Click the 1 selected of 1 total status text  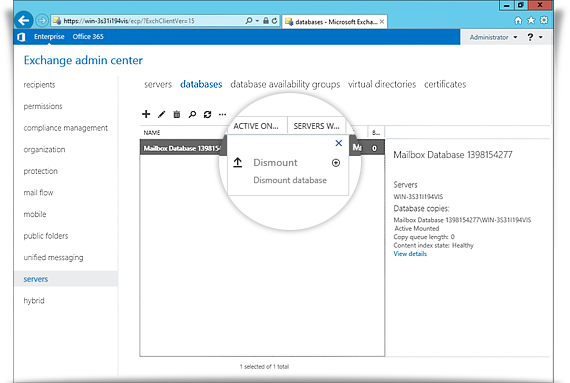(x=264, y=367)
